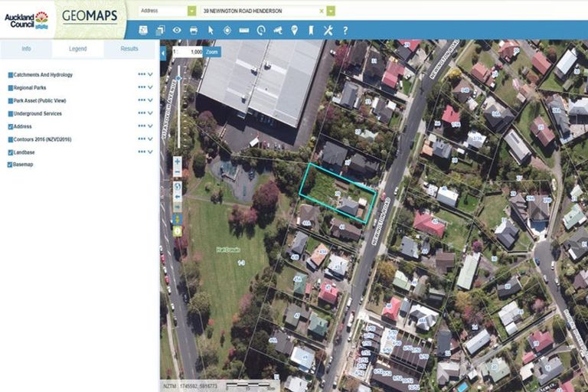Screen dimensions: 588x392
Task: Click the globe full extent button
Action: coord(178,187)
